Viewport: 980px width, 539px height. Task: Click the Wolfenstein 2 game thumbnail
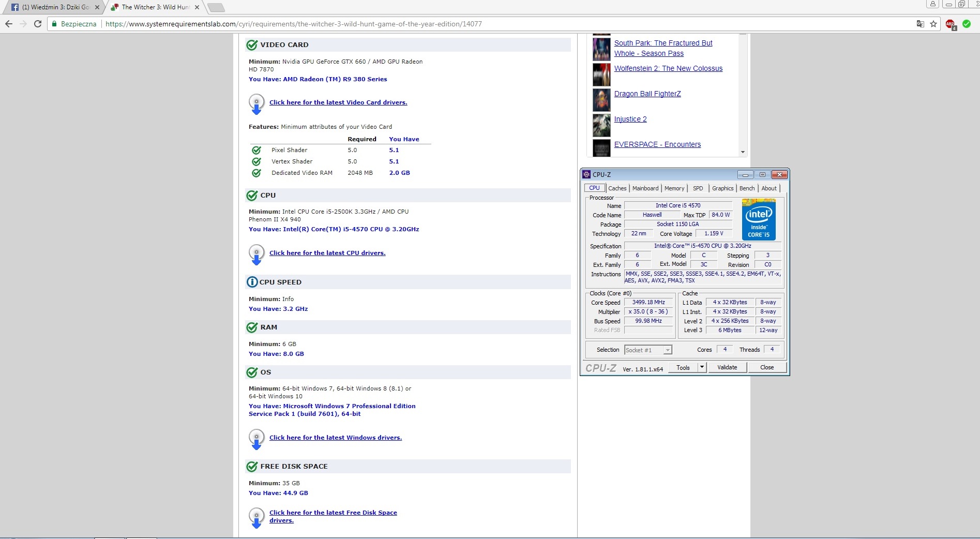[601, 74]
